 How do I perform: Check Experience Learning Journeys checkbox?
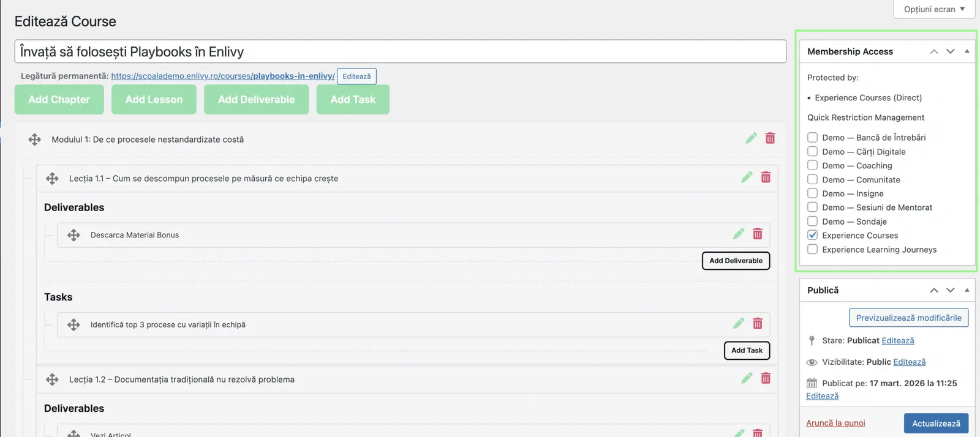812,249
